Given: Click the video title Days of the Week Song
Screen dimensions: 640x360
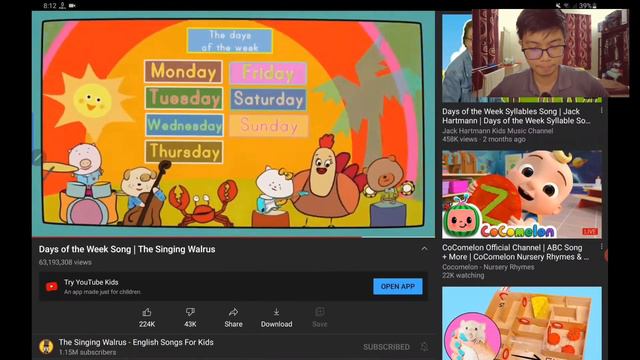Looking at the screenshot, I should [127, 249].
